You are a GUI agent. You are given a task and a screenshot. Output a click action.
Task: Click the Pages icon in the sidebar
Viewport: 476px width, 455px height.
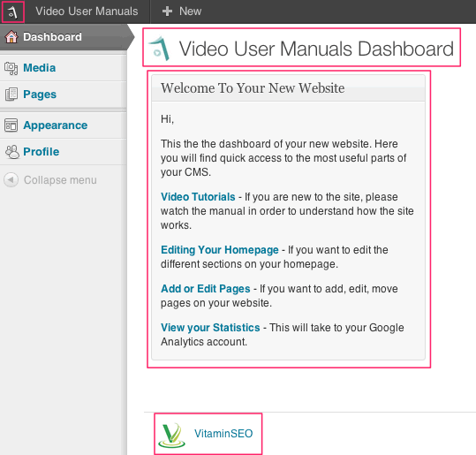tap(11, 95)
